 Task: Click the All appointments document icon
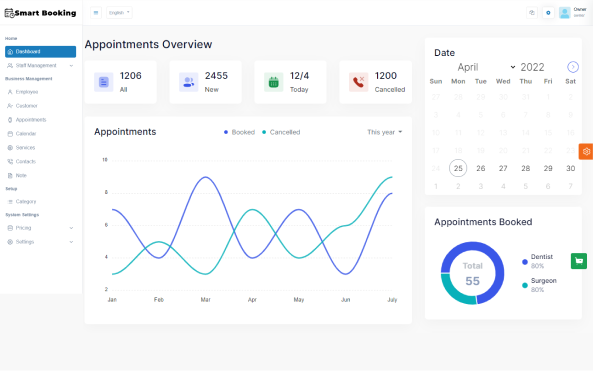104,82
